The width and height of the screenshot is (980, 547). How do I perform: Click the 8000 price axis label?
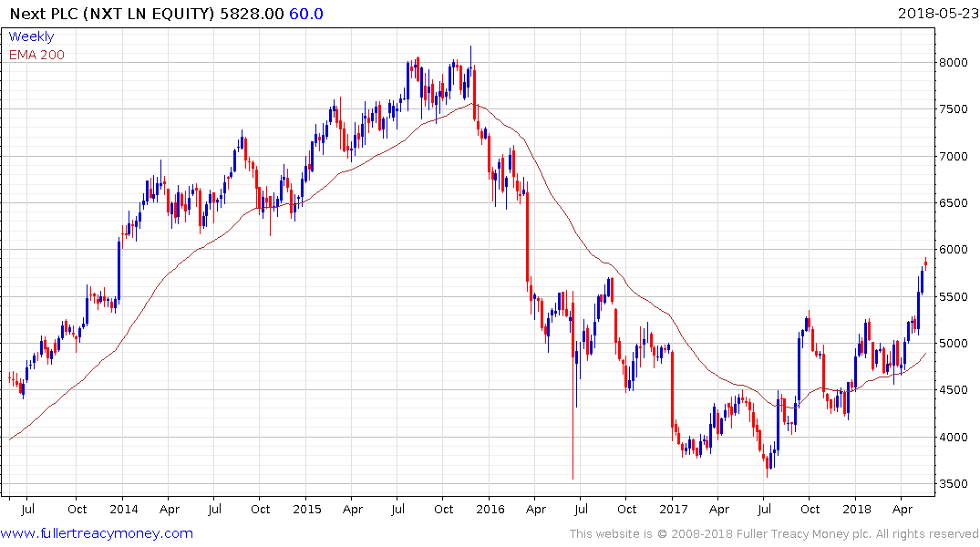(x=954, y=63)
